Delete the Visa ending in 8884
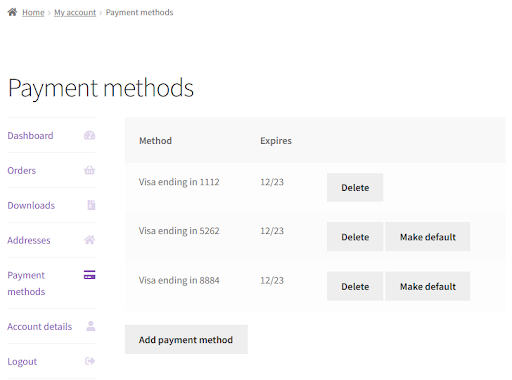512x380 pixels. coord(355,286)
